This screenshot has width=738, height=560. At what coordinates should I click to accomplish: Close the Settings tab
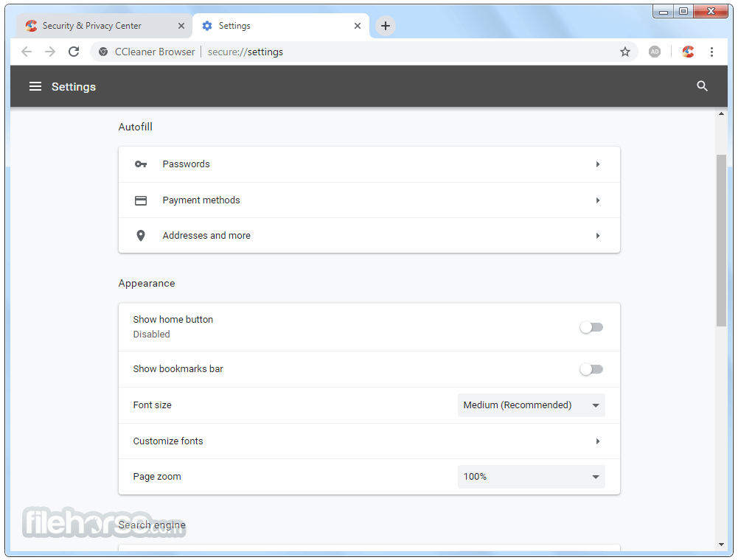pyautogui.click(x=358, y=26)
